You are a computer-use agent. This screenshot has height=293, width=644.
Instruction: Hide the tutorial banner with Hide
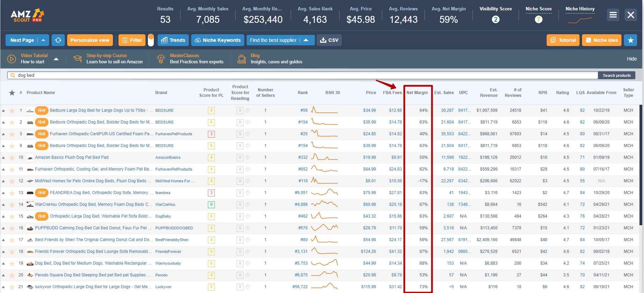tap(632, 59)
